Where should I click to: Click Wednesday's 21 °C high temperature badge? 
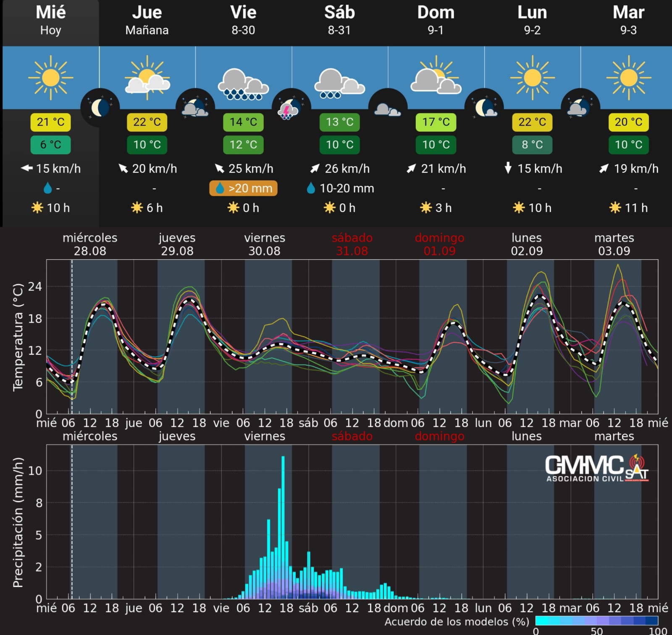[50, 122]
